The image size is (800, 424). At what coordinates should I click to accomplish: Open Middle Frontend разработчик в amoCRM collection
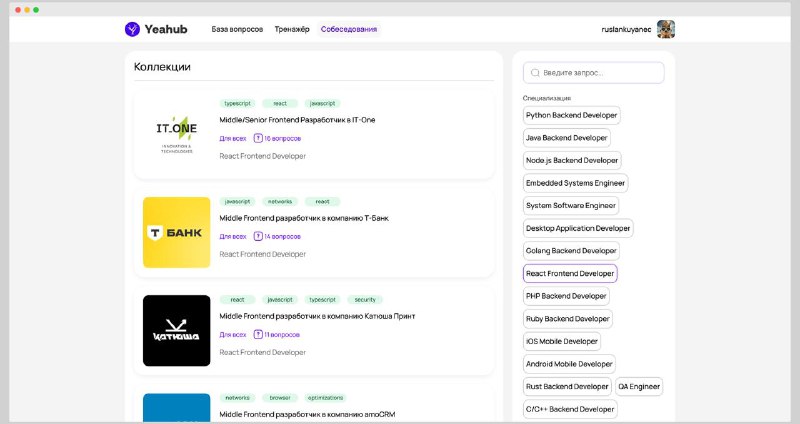coord(307,414)
